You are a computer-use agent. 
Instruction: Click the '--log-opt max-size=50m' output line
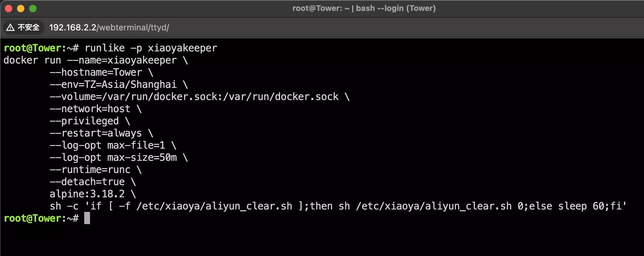tap(113, 157)
